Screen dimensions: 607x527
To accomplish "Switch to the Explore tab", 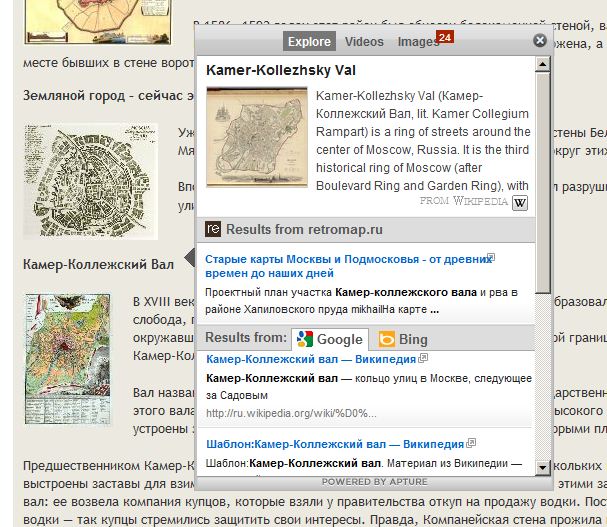I will point(308,42).
